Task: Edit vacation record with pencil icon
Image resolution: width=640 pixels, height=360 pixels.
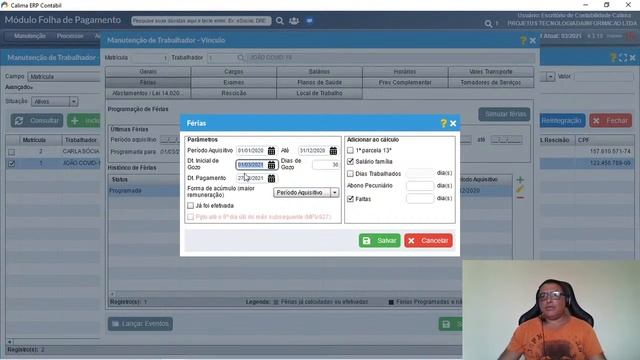Action: 520,189
